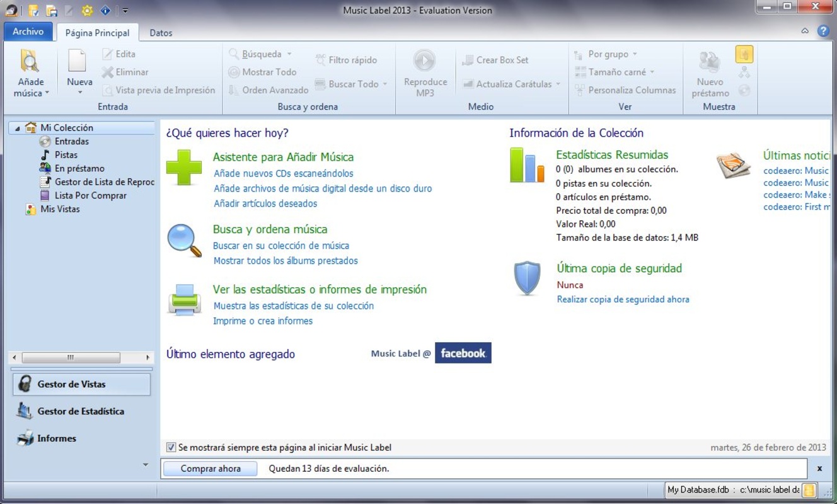Select Entradas in the tree
The image size is (837, 504).
point(72,142)
